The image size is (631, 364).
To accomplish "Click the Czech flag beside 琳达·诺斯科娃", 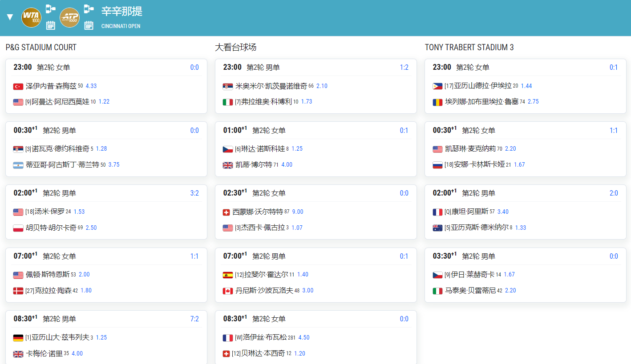I will [x=228, y=149].
